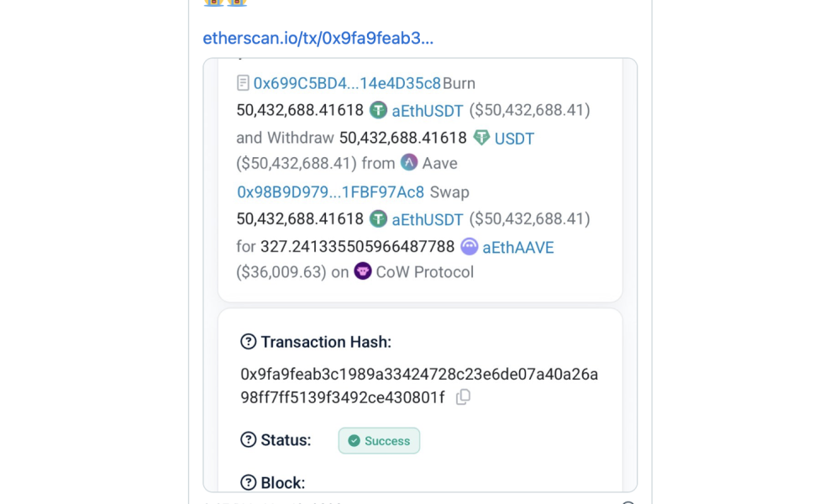Image resolution: width=840 pixels, height=504 pixels.
Task: Copy the transaction hash via the copy icon
Action: [462, 397]
